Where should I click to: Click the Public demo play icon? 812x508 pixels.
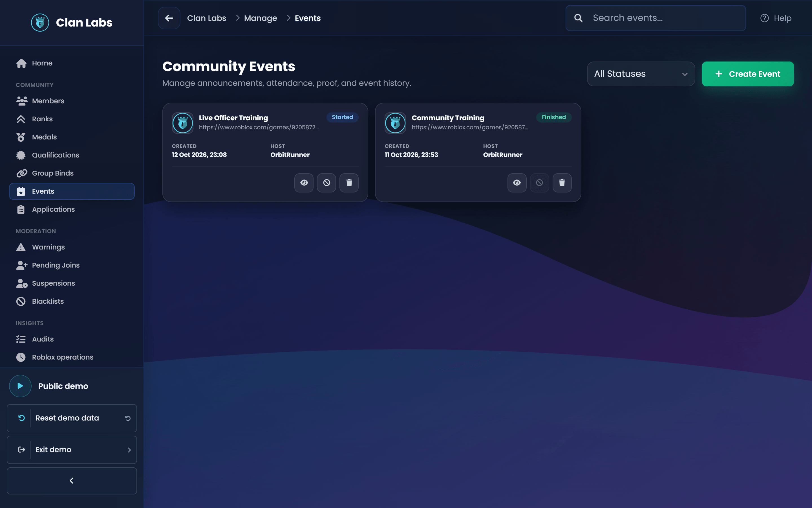pos(20,386)
